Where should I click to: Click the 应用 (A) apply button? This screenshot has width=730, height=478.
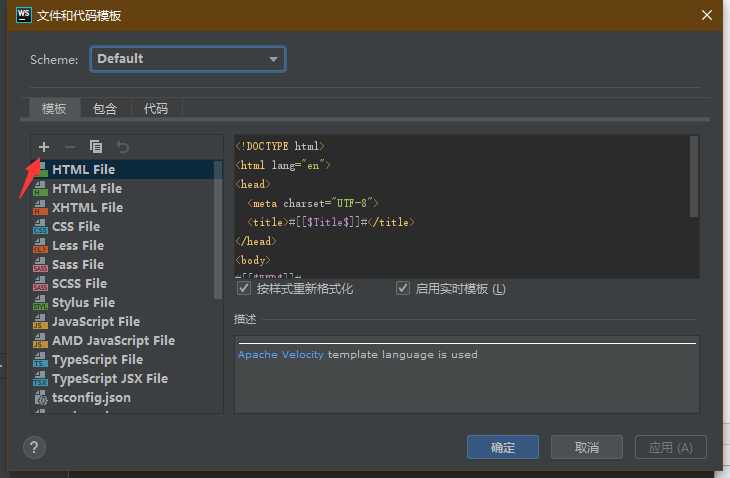click(x=671, y=447)
